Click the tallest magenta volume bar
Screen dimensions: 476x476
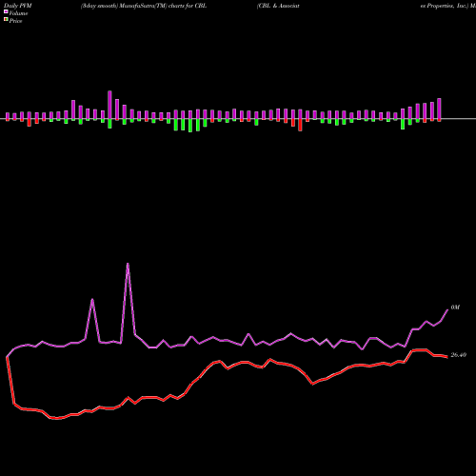pos(109,105)
